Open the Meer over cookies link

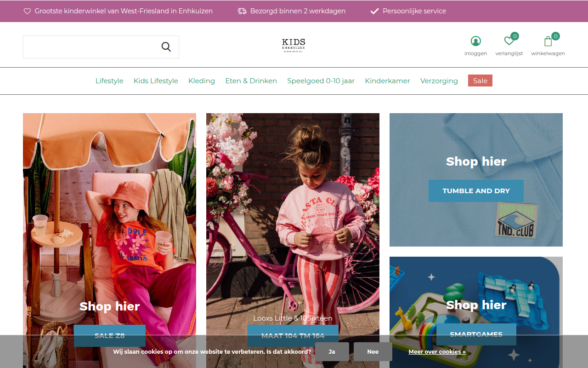pos(437,352)
